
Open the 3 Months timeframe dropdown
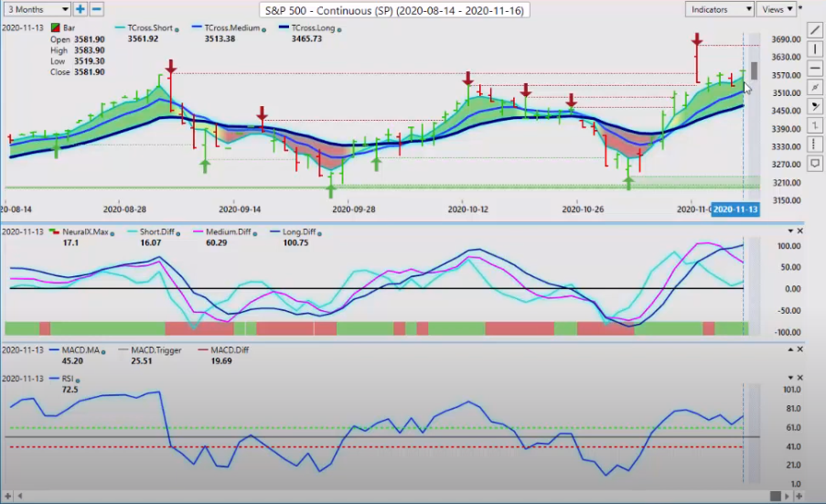pyautogui.click(x=37, y=9)
